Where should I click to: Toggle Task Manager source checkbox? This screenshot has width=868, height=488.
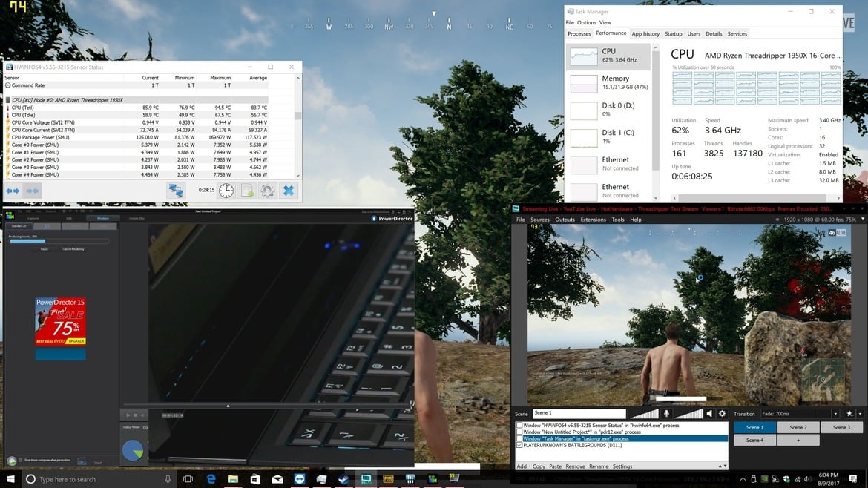click(x=519, y=439)
